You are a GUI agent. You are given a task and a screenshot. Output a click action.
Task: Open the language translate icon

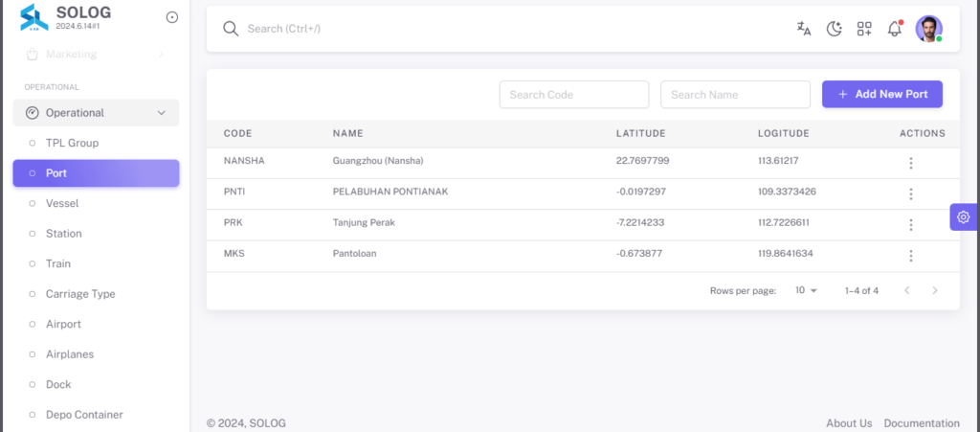tap(804, 29)
